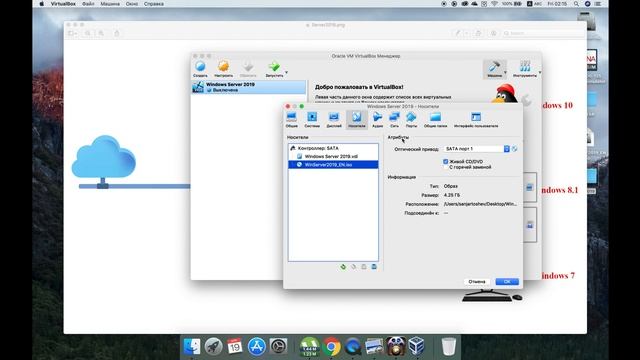Viewport: 640px width, 360px height.
Task: Open the Trash in the Dock
Action: pyautogui.click(x=449, y=347)
